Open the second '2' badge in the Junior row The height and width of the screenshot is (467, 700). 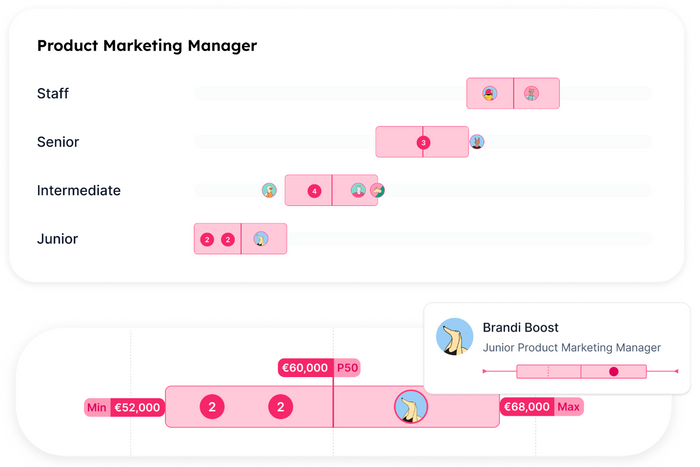[228, 240]
